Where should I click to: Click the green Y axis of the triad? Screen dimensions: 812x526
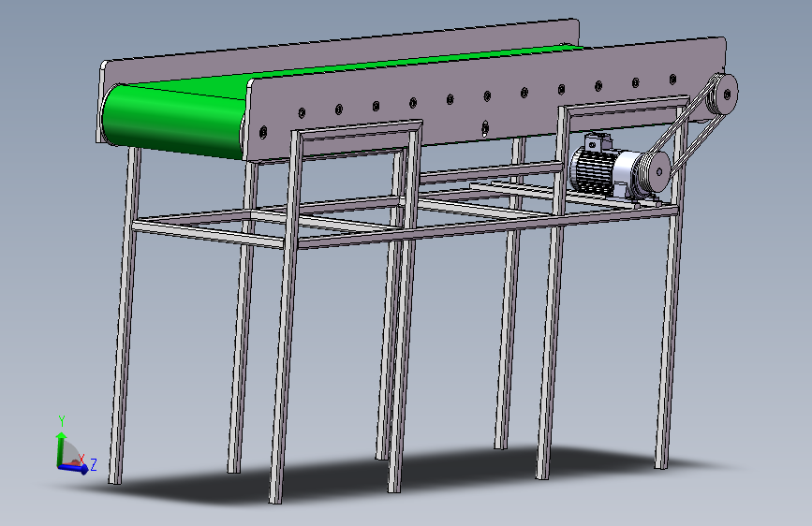coord(61,449)
